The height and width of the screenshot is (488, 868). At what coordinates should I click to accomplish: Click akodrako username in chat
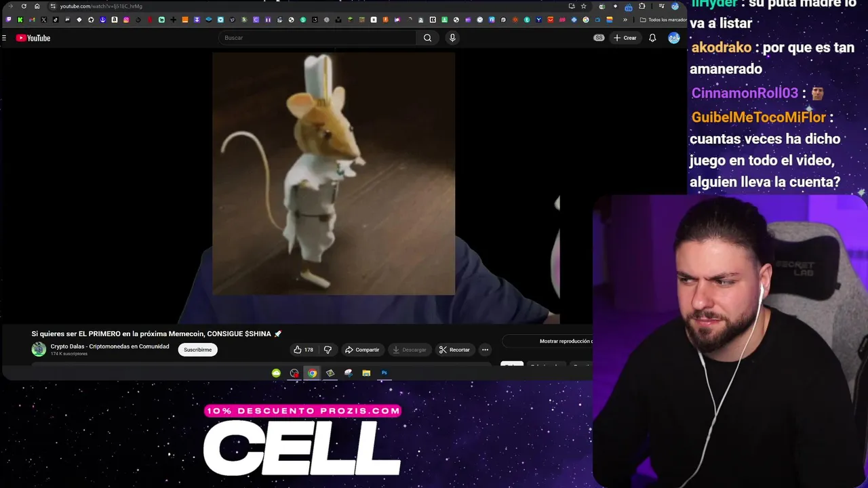pos(722,47)
